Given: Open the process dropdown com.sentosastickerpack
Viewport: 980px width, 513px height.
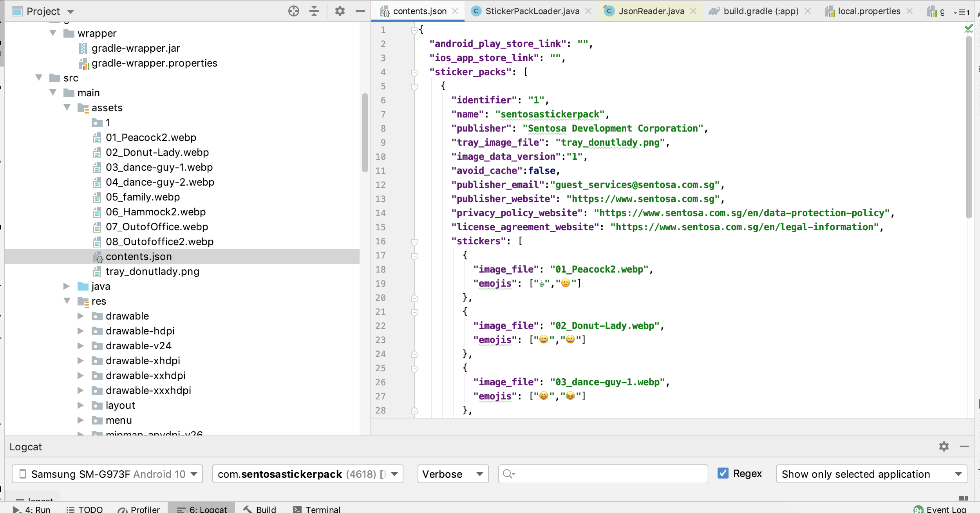Looking at the screenshot, I should [x=308, y=474].
